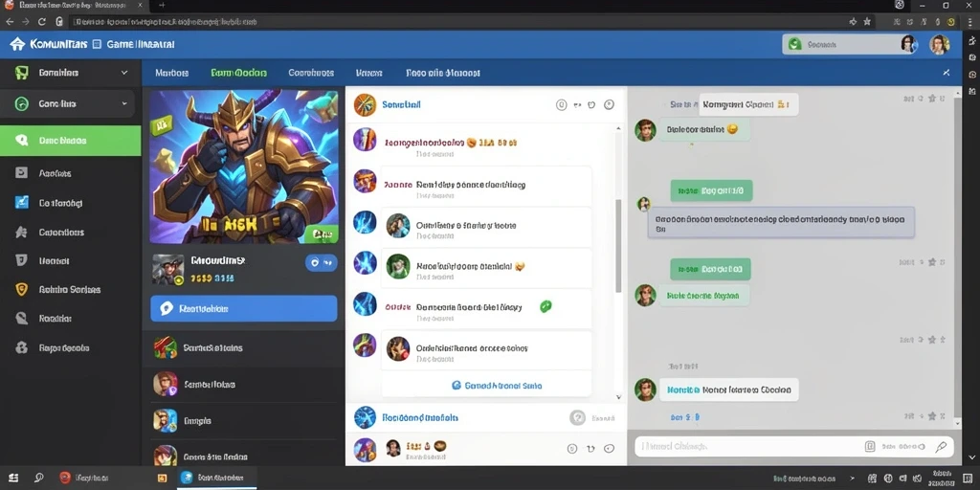Expand the browser side panel's bottom chevron
The image size is (980, 490).
[x=972, y=457]
